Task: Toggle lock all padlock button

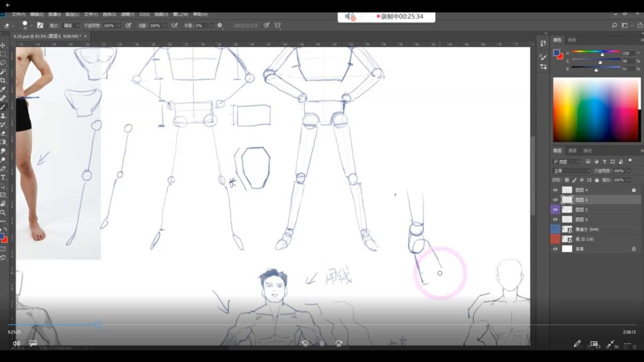Action: tap(597, 180)
